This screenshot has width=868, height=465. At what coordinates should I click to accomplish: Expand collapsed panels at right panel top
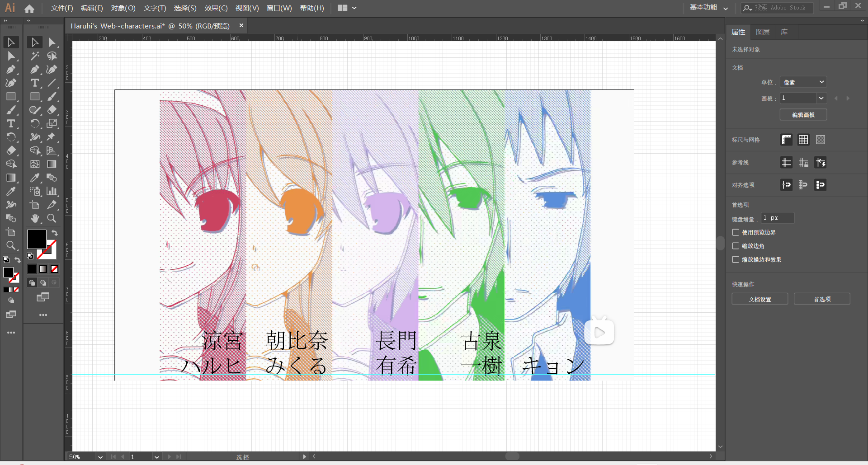(862, 21)
